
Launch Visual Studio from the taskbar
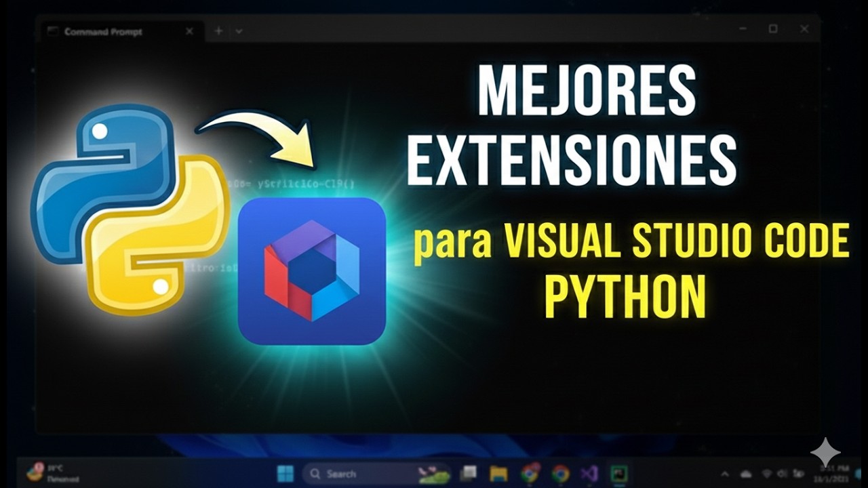[x=589, y=473]
